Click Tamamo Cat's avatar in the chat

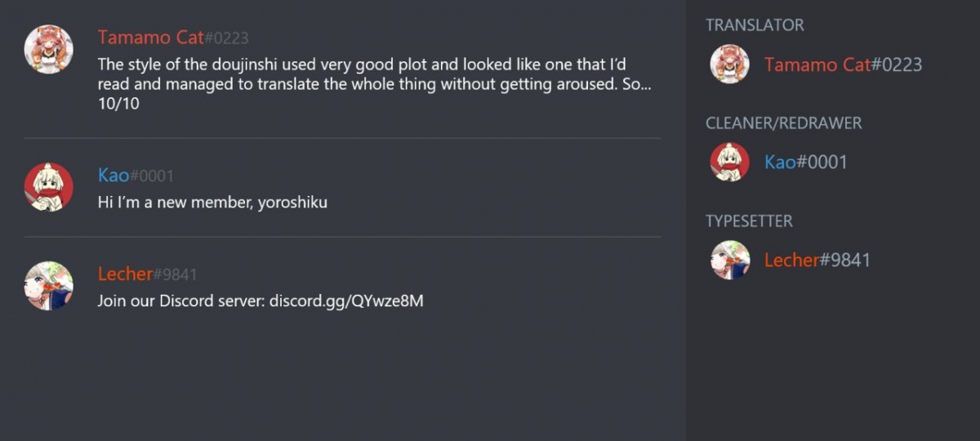coord(49,49)
